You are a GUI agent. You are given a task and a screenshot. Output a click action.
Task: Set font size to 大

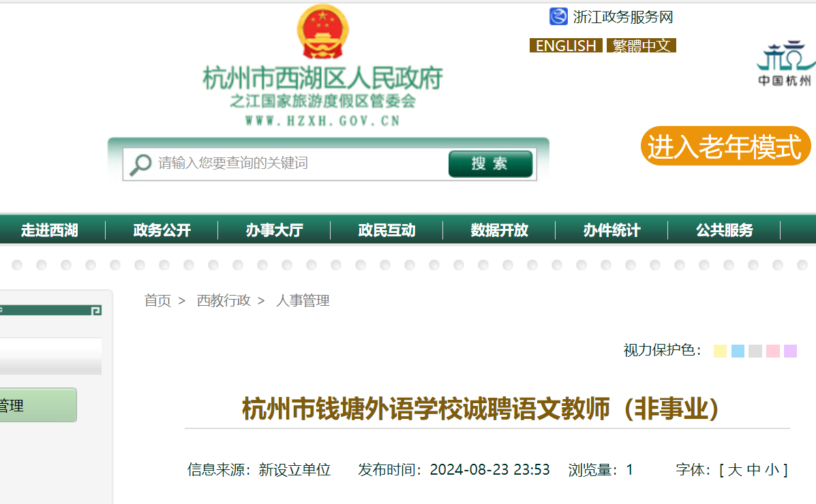pyautogui.click(x=734, y=470)
